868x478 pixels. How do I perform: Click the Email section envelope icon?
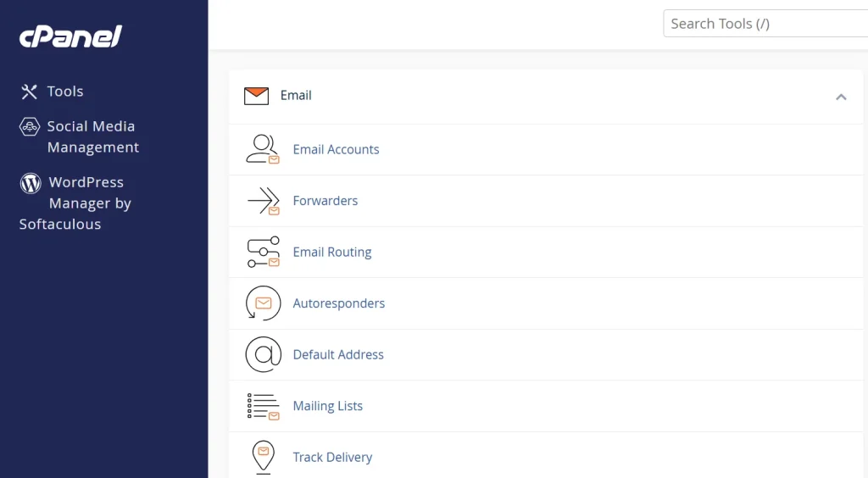click(x=256, y=96)
